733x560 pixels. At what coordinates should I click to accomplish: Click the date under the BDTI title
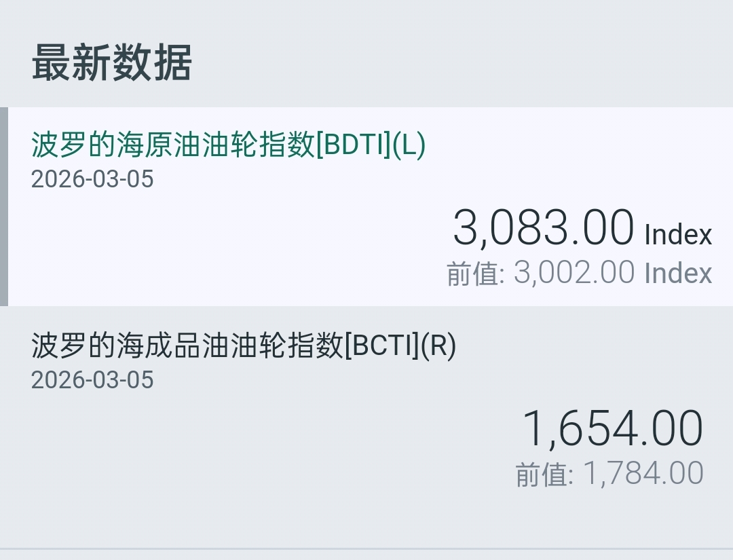92,179
